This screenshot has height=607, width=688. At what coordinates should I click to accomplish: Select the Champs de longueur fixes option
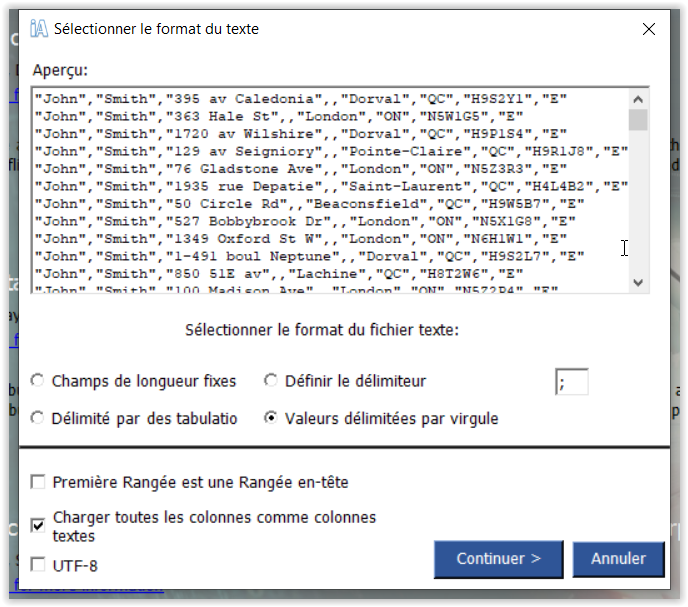click(x=37, y=380)
